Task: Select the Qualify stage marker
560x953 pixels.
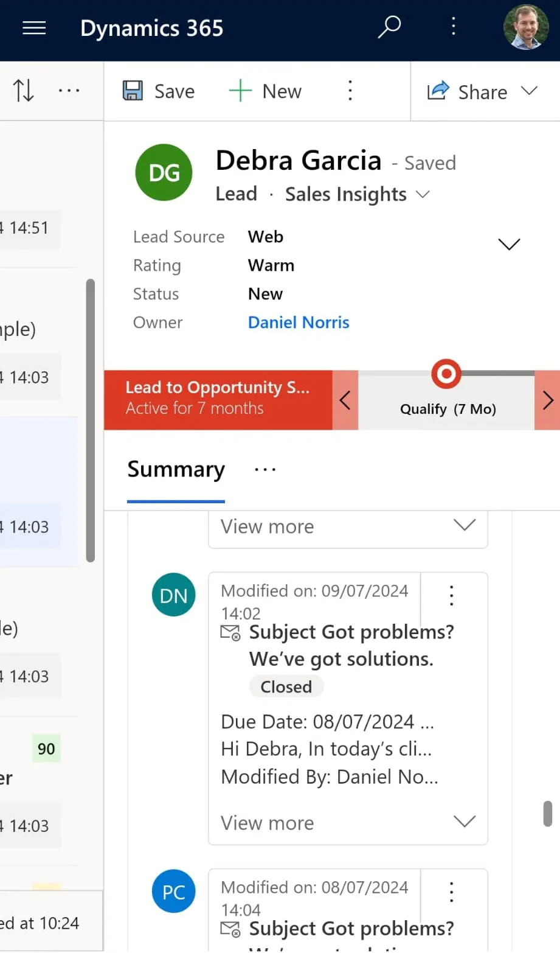Action: (446, 374)
